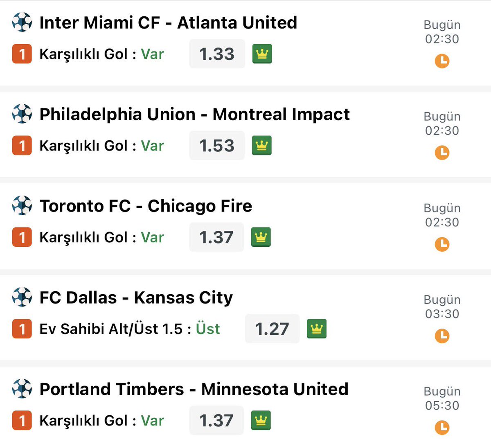Tap the 1.37 odds for Portland Timbers match
The image size is (491, 448).
tap(216, 420)
